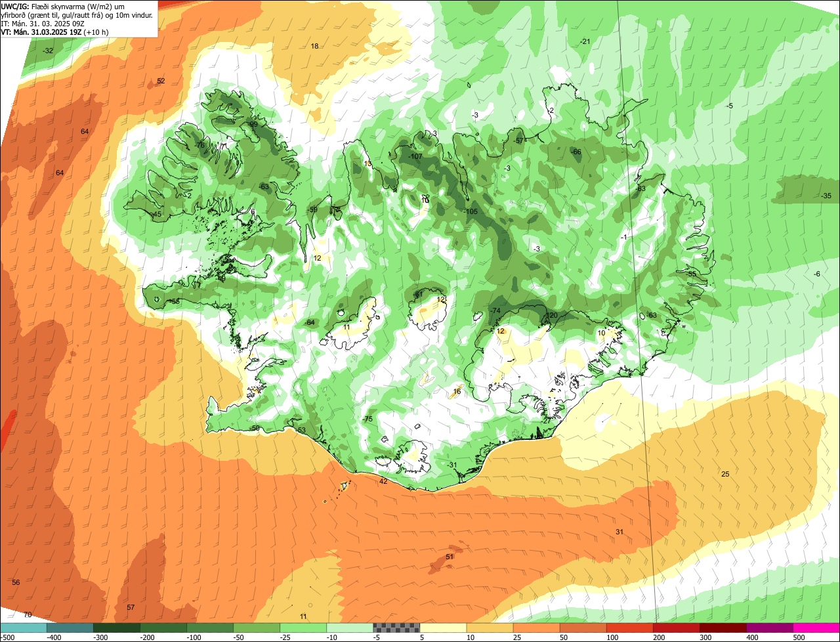Click the caption line 'yfirborð (grænt til, gul/rautt frá) og 10m vindur.'
The image size is (840, 642).
click(77, 14)
